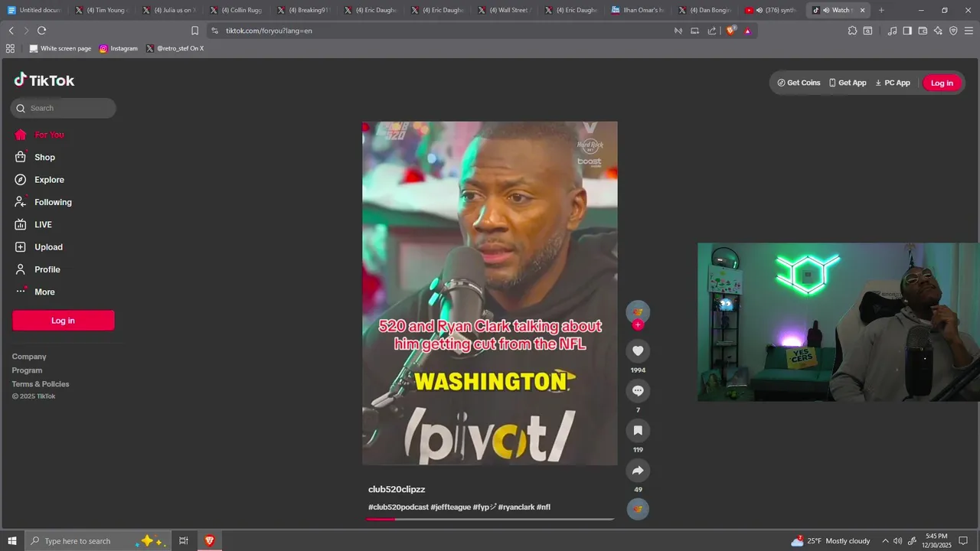Go back with the browser back arrow
Image resolution: width=980 pixels, height=551 pixels.
coord(11,31)
